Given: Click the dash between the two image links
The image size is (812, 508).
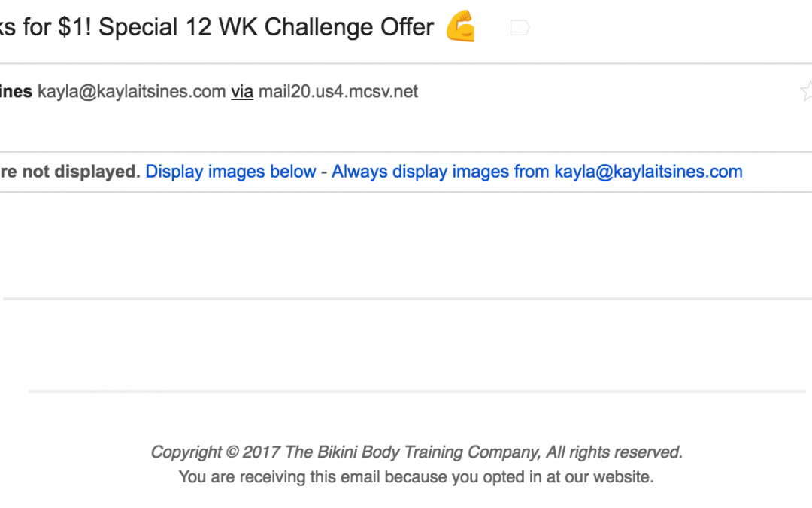Looking at the screenshot, I should click(323, 172).
